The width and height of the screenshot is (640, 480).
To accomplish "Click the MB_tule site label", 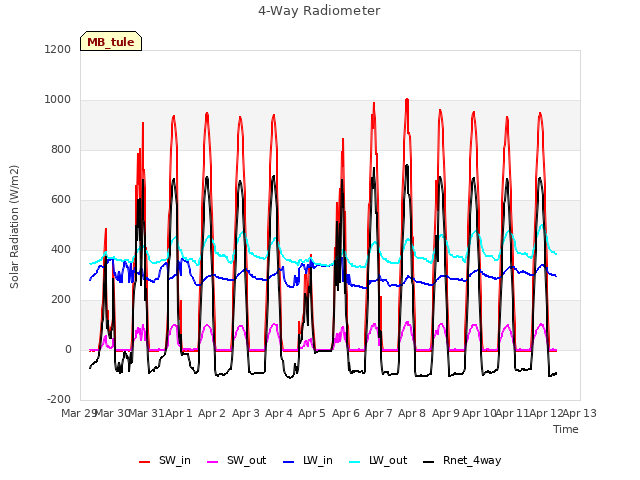I will pos(111,42).
